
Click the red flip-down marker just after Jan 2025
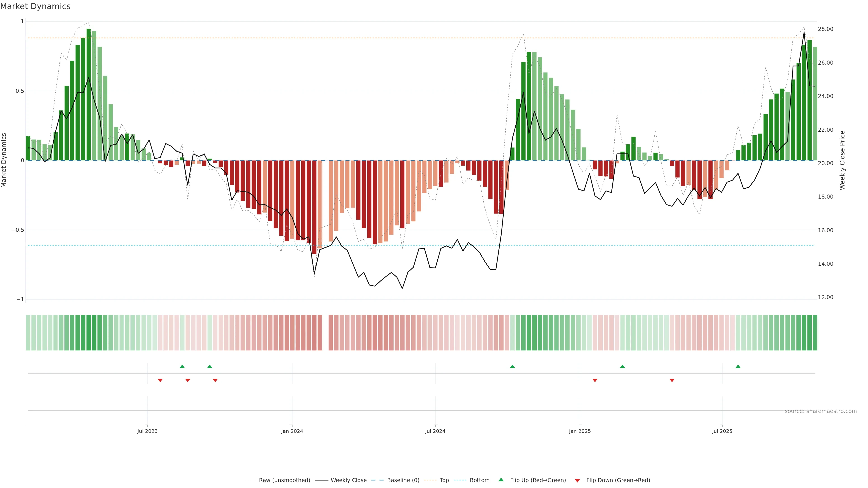pyautogui.click(x=595, y=380)
